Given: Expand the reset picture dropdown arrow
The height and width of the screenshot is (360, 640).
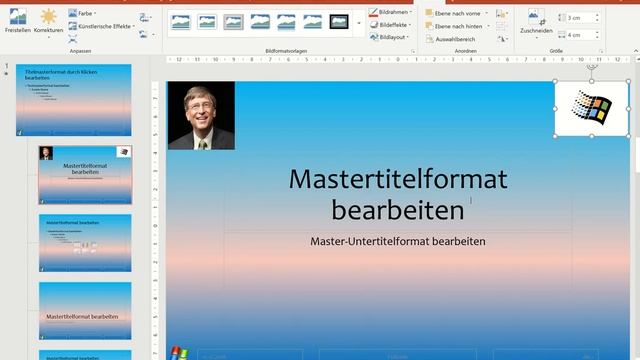Looking at the screenshot, I should click(153, 35).
